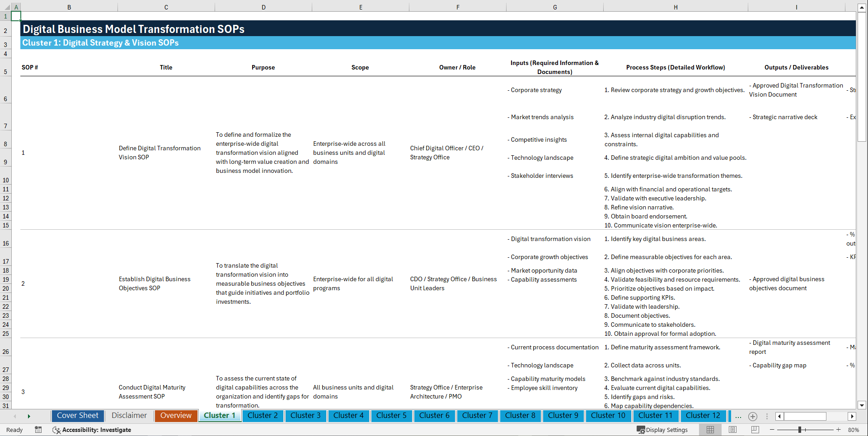
Task: Show hidden sheets via the ellipsis button
Action: [738, 416]
